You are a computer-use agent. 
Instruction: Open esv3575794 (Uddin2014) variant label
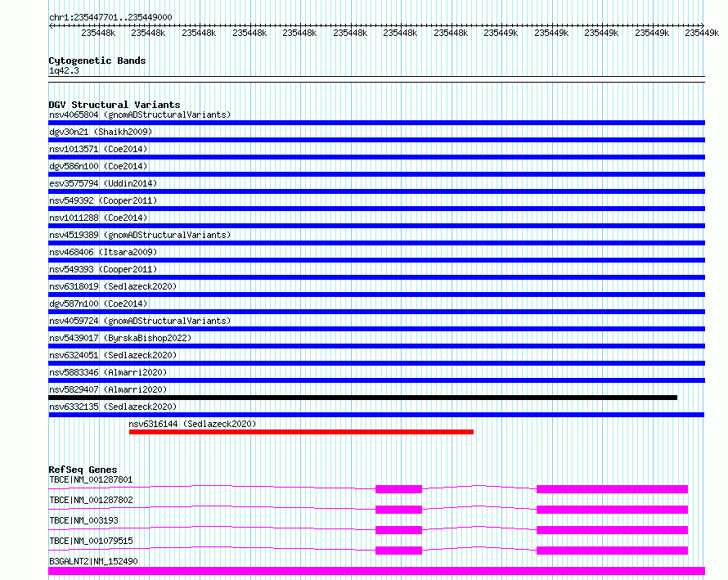click(x=103, y=183)
